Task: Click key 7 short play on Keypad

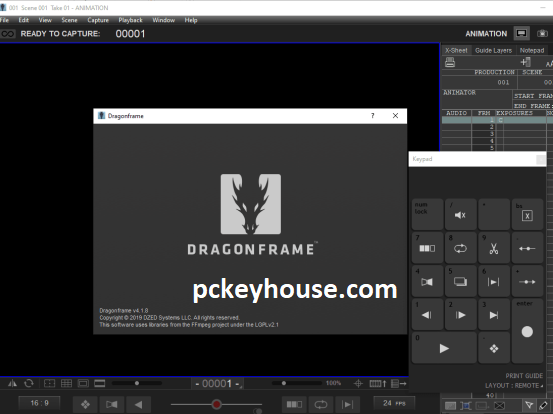Action: pyautogui.click(x=427, y=248)
